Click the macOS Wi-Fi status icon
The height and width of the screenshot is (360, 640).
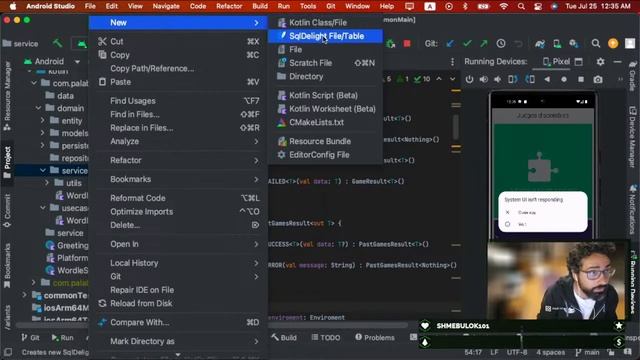pyautogui.click(x=504, y=6)
